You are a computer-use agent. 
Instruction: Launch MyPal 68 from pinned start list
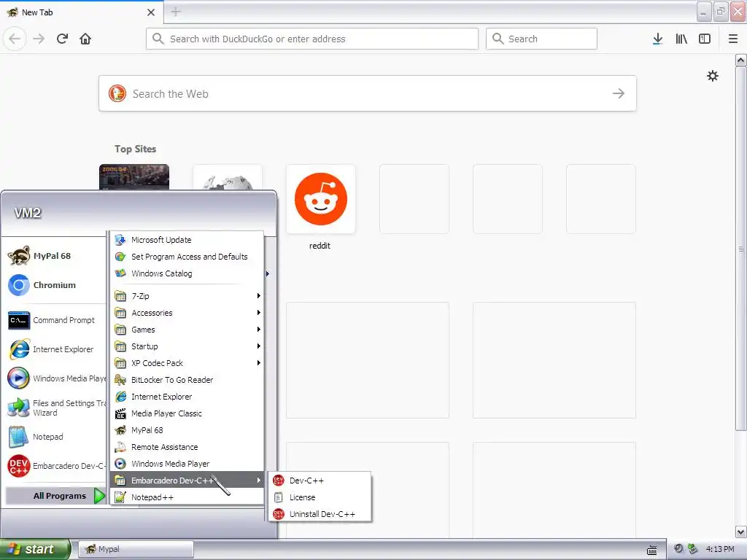[54, 256]
